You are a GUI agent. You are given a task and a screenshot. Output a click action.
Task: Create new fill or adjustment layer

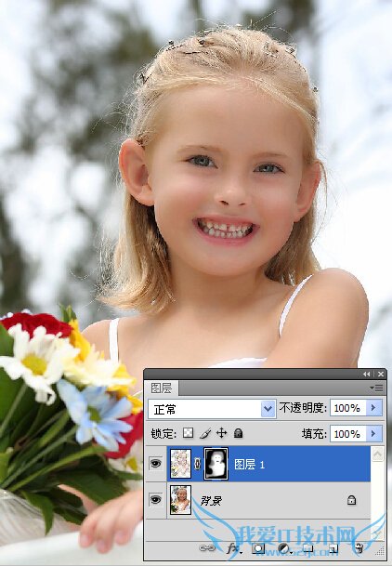tap(285, 549)
